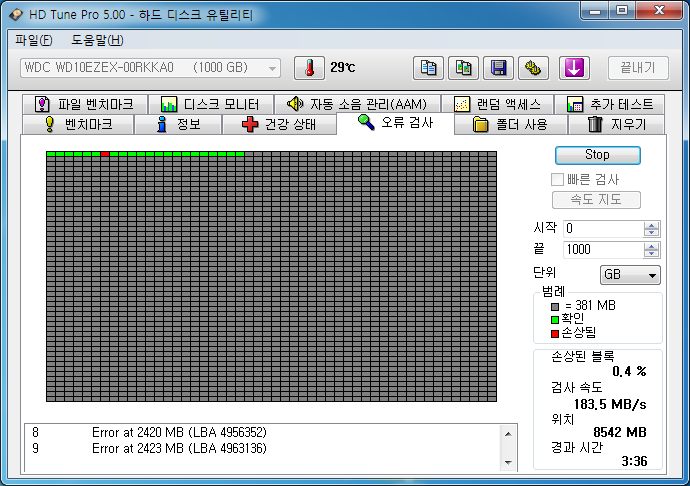Open the 단위 GB unit dropdown
Image resolution: width=690 pixels, height=486 pixels.
click(630, 275)
